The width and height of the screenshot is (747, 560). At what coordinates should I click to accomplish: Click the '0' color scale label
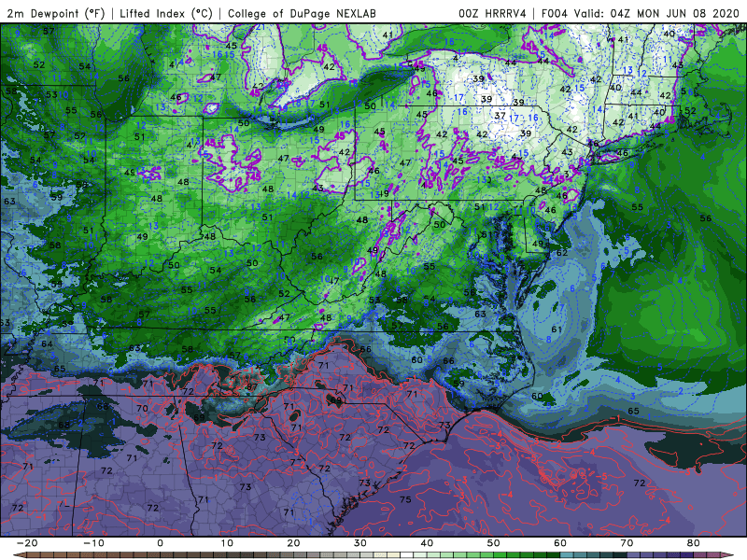coord(160,543)
